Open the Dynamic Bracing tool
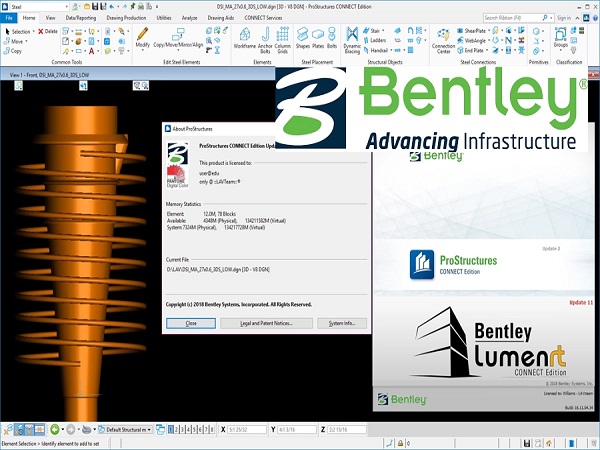600x450 pixels. pos(352,40)
